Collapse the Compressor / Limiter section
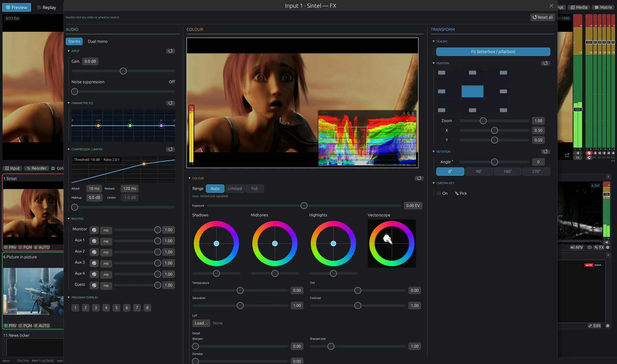This screenshot has width=617, height=364. click(69, 149)
